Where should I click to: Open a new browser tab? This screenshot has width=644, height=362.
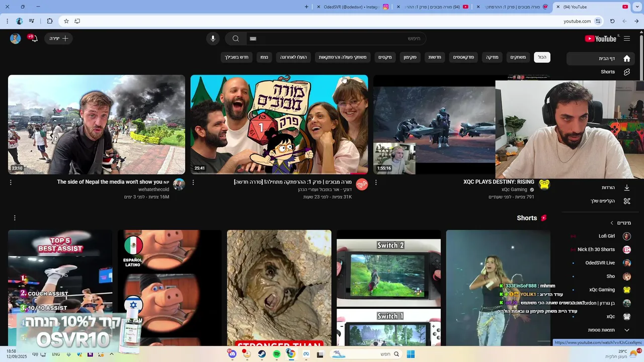[306, 7]
